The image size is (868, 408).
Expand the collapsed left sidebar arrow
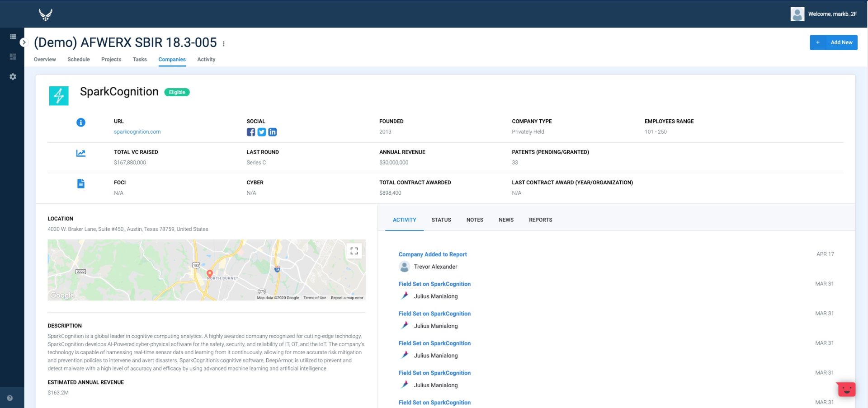[x=24, y=42]
